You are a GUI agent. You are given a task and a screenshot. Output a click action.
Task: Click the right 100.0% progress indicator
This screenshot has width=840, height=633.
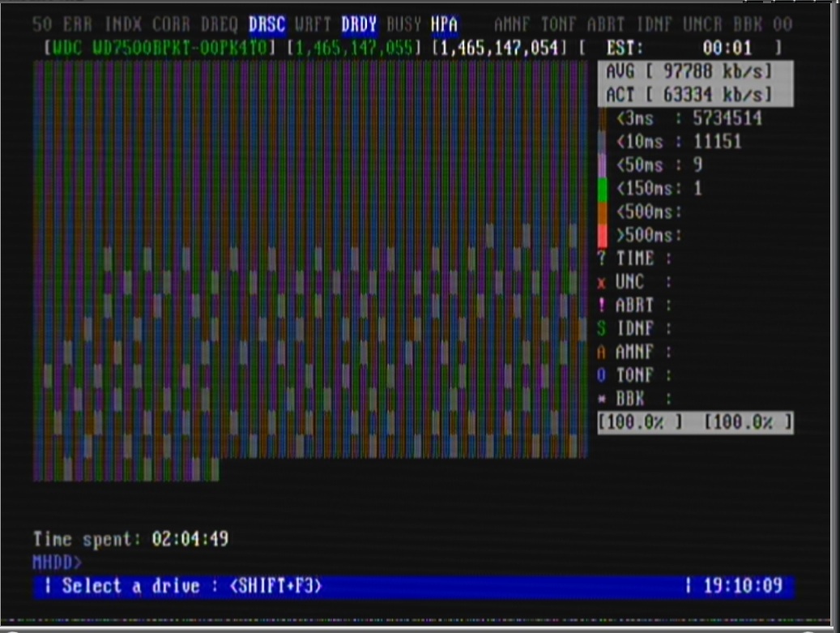click(x=748, y=422)
